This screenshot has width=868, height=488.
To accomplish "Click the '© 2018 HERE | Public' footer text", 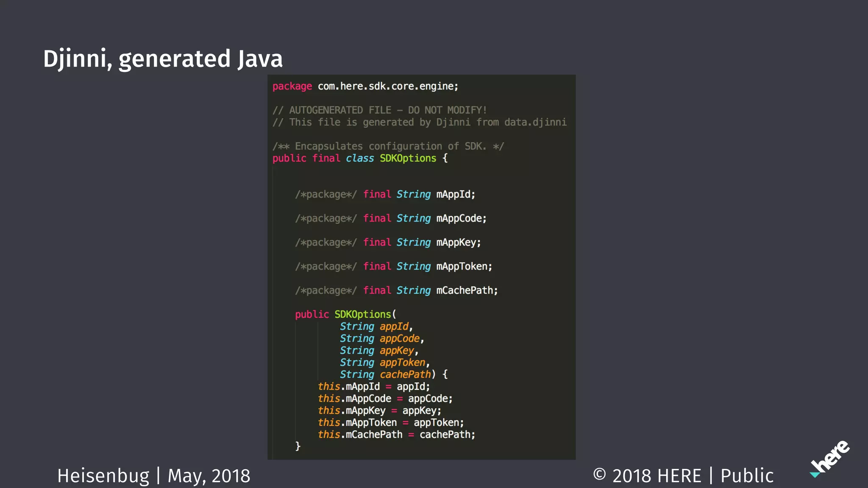I will pos(683,476).
